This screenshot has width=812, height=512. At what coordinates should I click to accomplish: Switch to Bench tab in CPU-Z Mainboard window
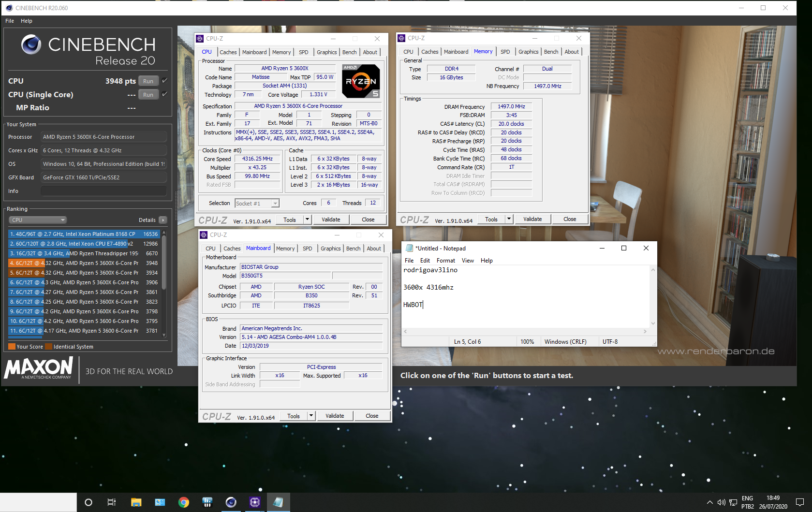(x=354, y=249)
